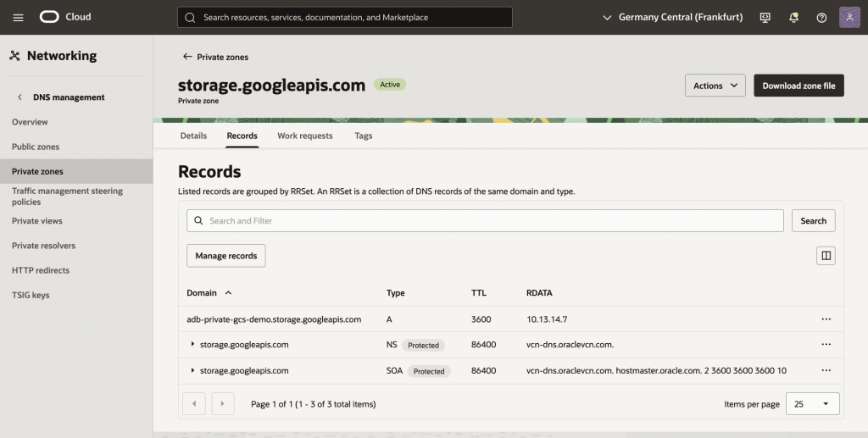Expand the storage.googleapis.com SOA record row
Screen dimensions: 868x438
click(192, 371)
